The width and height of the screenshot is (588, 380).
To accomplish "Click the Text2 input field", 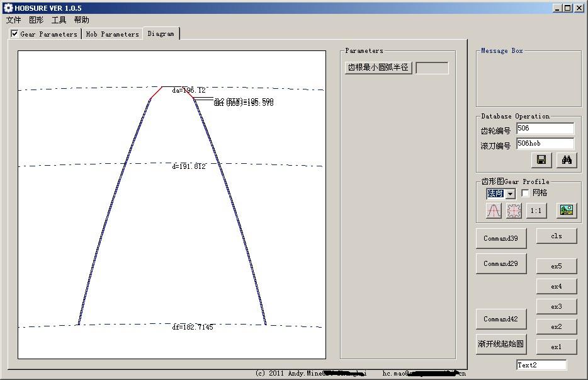I will point(541,365).
